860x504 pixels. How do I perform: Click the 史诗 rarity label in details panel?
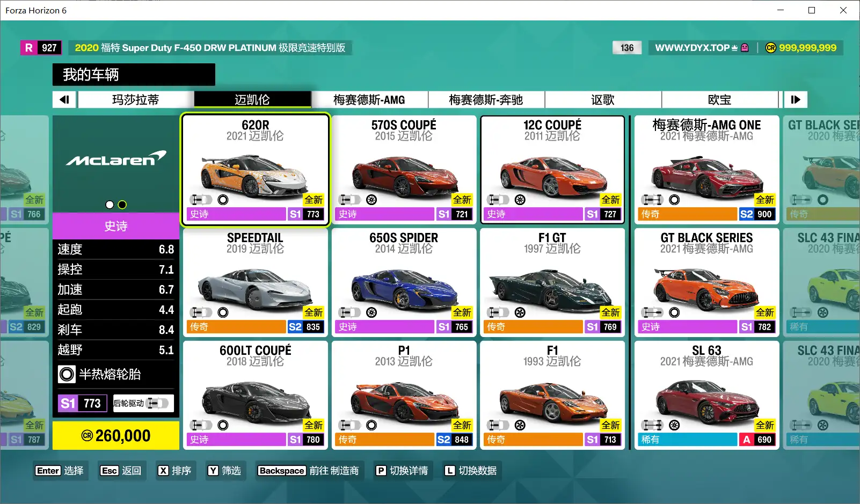116,226
